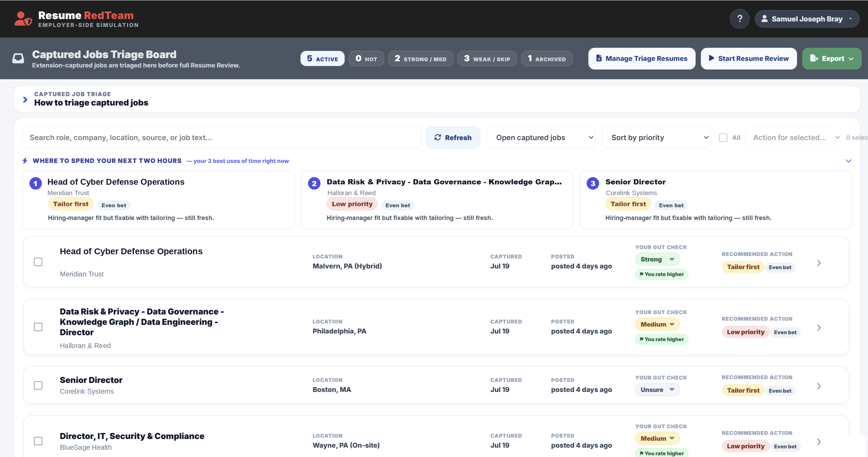Open the Open captured jobs filter dropdown
The image size is (868, 457).
pos(541,138)
